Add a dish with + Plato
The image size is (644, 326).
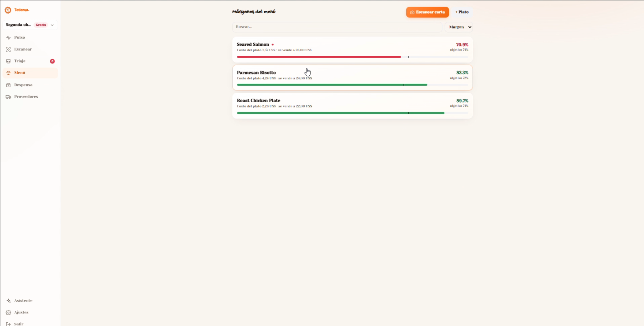pyautogui.click(x=462, y=12)
